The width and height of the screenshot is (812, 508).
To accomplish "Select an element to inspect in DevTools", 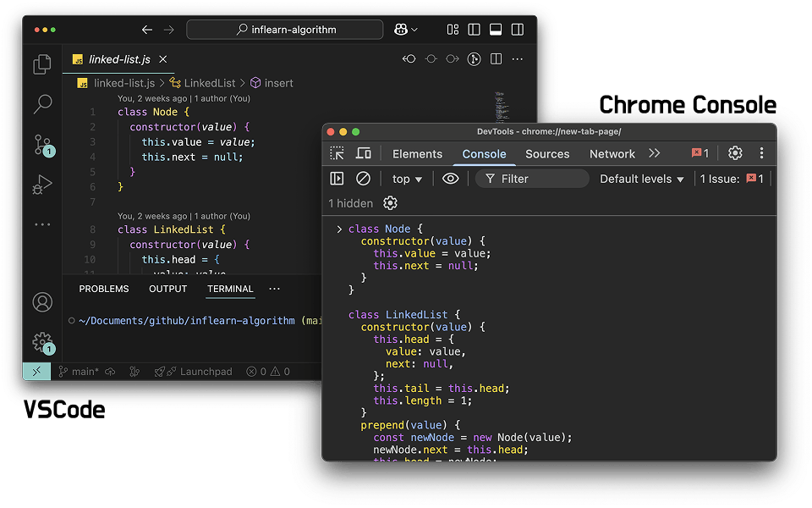I will pos(337,153).
